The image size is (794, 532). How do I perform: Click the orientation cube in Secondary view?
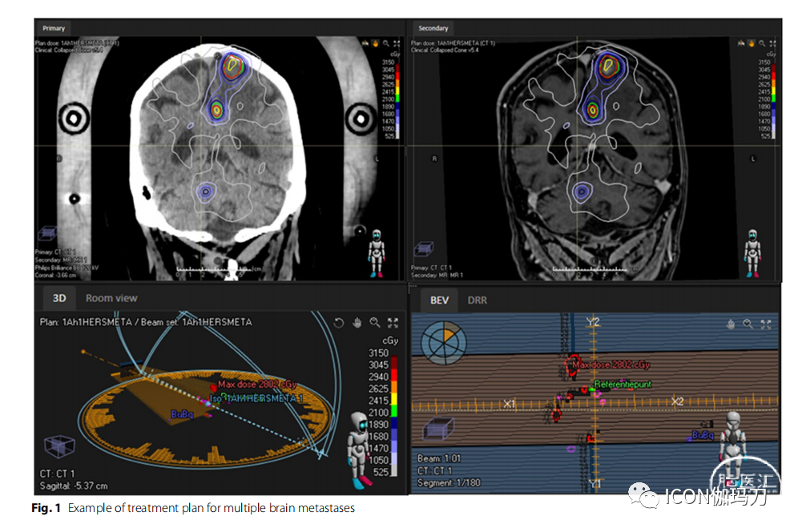coord(423,249)
